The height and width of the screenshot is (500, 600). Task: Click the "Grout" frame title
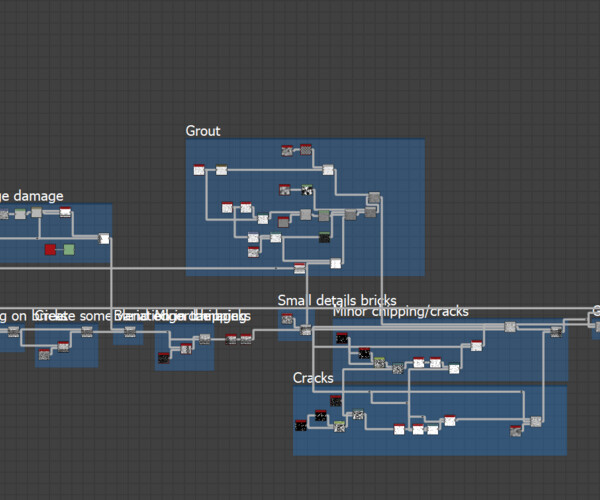coord(203,131)
